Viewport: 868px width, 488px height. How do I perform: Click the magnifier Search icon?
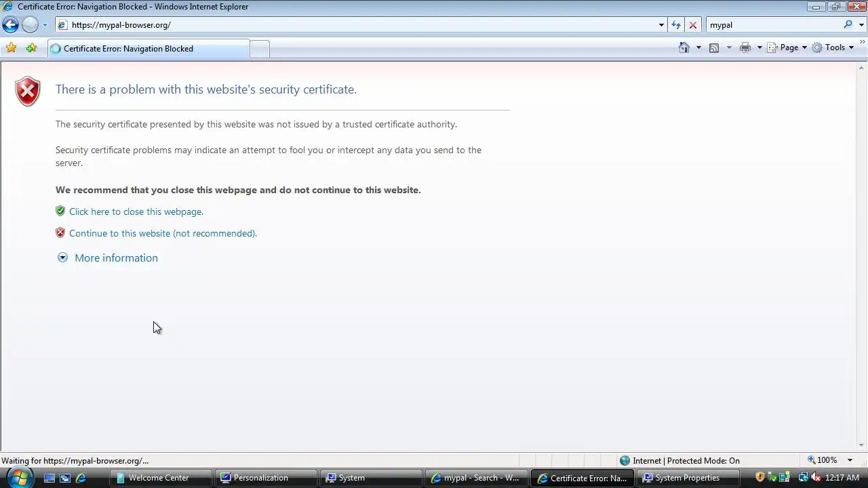point(848,24)
